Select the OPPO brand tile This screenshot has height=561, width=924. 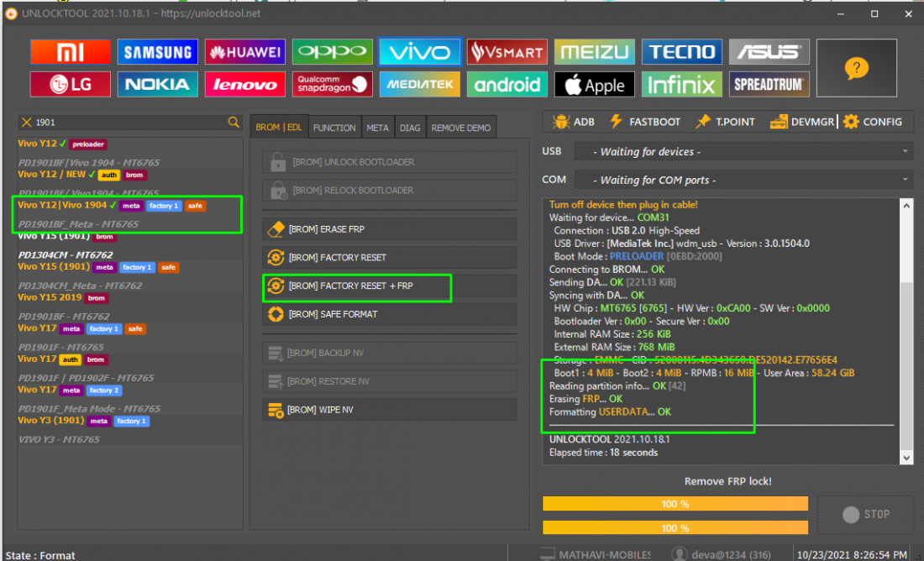coord(333,52)
